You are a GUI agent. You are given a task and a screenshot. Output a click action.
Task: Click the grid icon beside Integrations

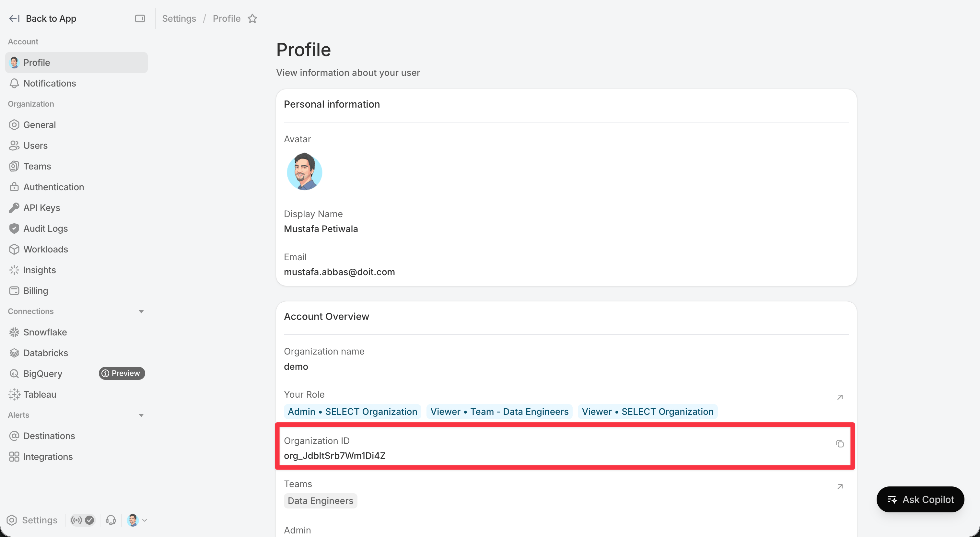pos(14,456)
